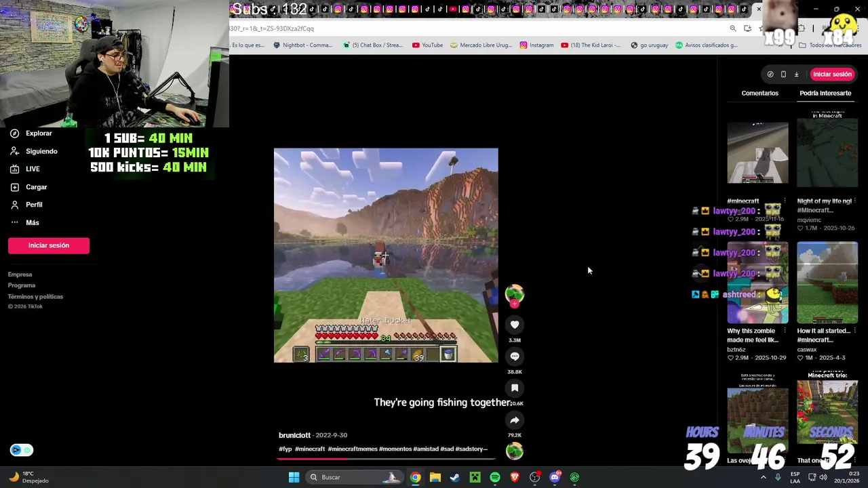Viewport: 868px width, 488px height.
Task: Open Google Chrome from the taskbar
Action: (x=415, y=477)
